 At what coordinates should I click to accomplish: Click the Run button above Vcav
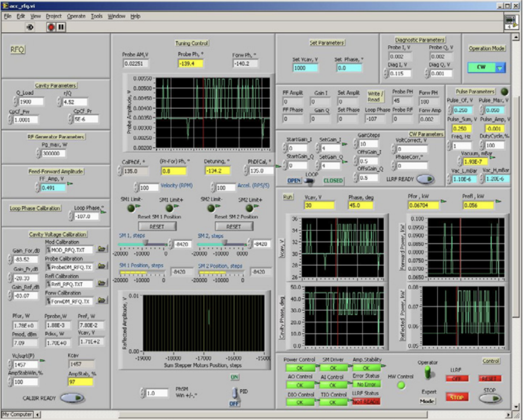(288, 197)
